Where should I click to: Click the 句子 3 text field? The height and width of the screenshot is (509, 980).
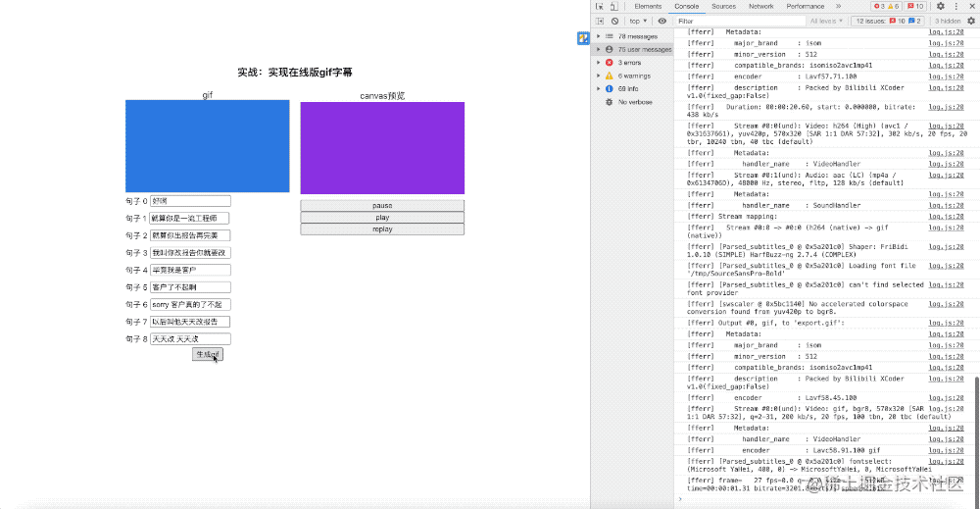(190, 253)
